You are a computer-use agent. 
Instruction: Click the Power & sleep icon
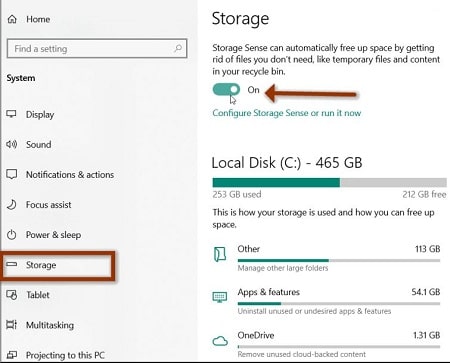(12, 235)
